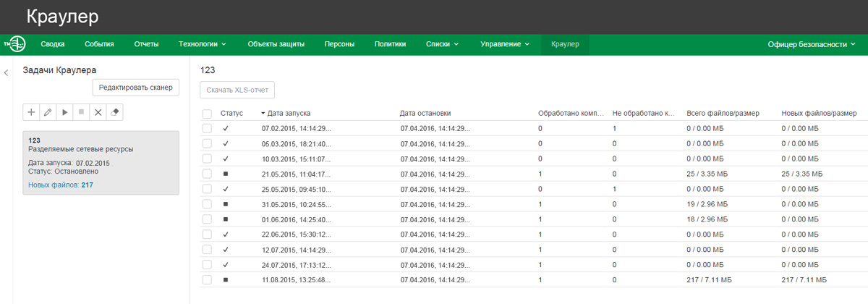Go to the События menu item
Screen dimensions: 868x304
coord(99,44)
